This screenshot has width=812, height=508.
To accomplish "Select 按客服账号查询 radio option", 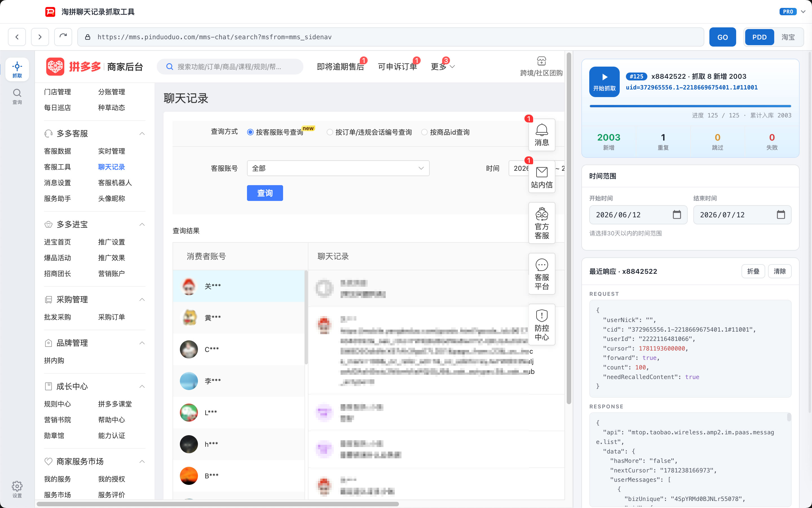I will tap(250, 132).
